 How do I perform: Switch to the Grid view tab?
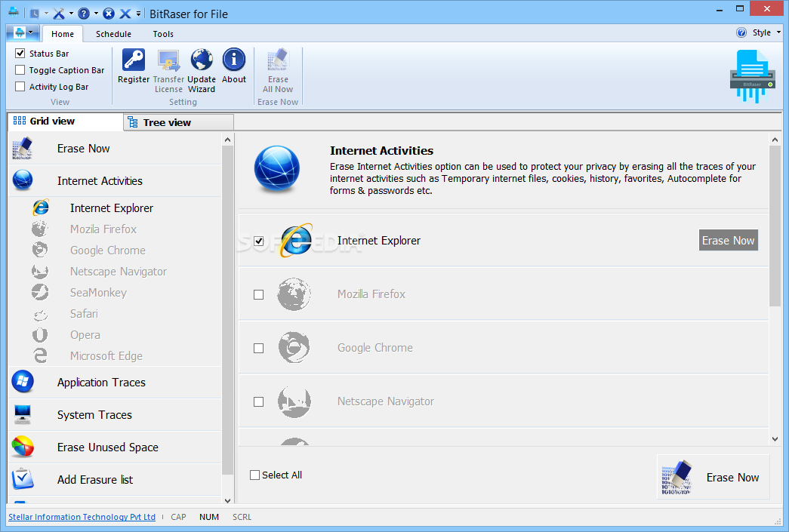pyautogui.click(x=66, y=121)
